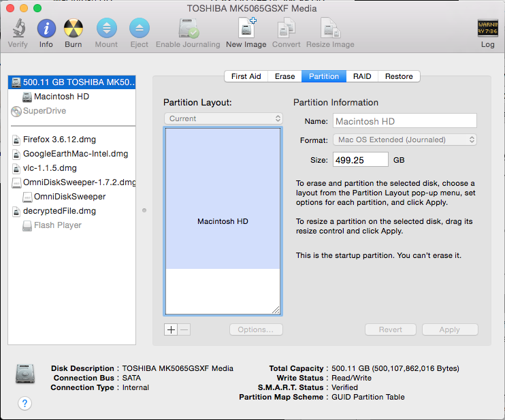Open the Partition Layout dropdown
This screenshot has height=420, width=505.
click(223, 118)
